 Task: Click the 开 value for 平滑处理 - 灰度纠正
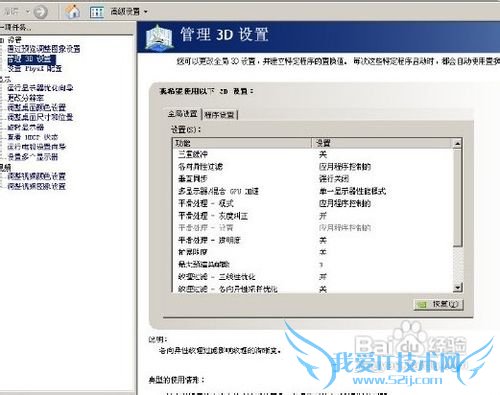(323, 216)
